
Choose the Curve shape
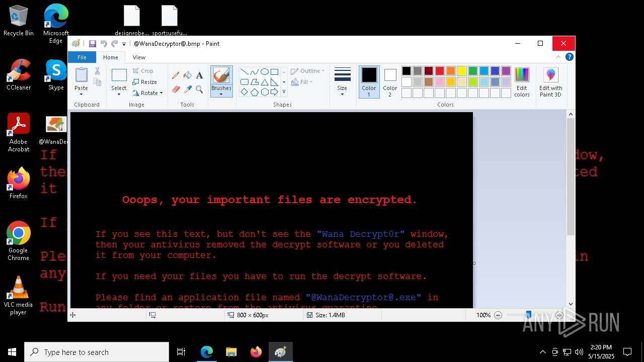point(254,71)
